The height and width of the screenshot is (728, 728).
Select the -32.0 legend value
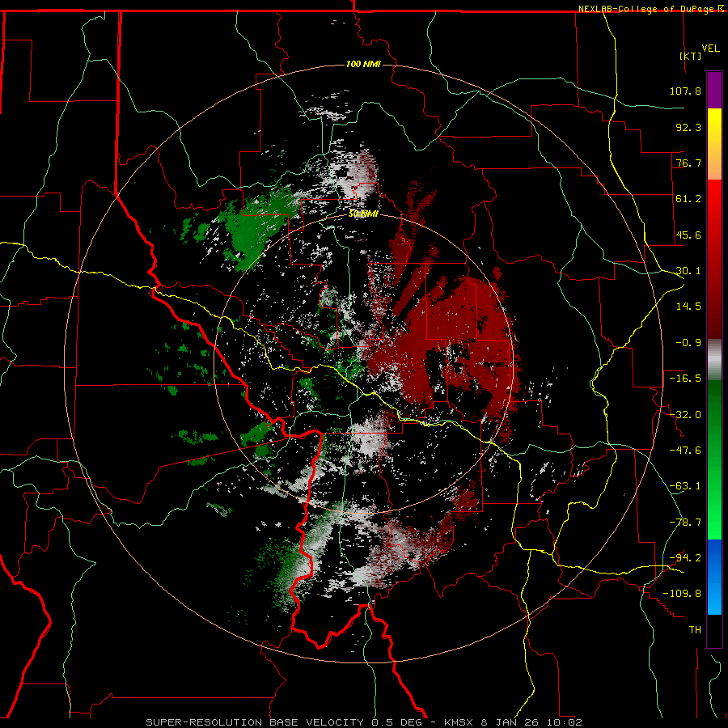click(x=685, y=415)
